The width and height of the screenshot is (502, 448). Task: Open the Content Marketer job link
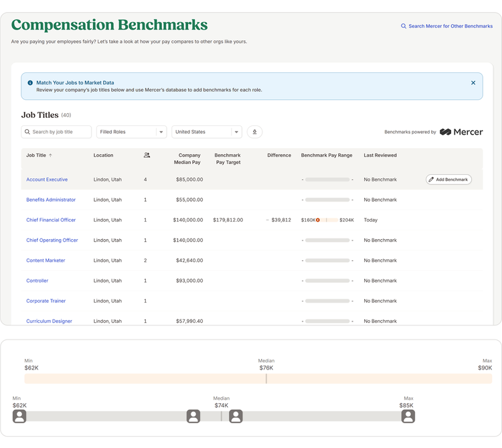46,260
